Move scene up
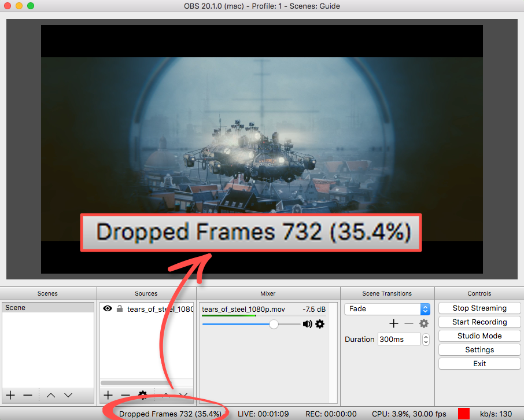Viewport: 524px width, 420px height. click(x=51, y=395)
